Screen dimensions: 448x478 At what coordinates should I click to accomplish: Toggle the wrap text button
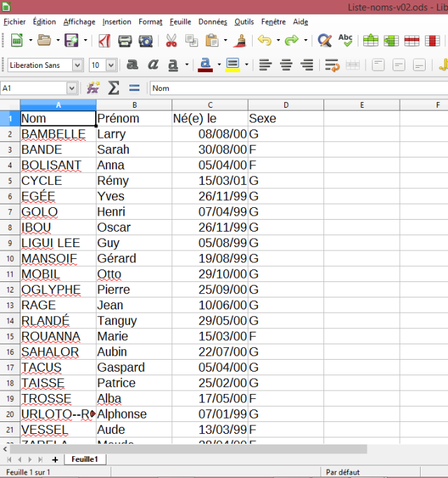point(332,65)
